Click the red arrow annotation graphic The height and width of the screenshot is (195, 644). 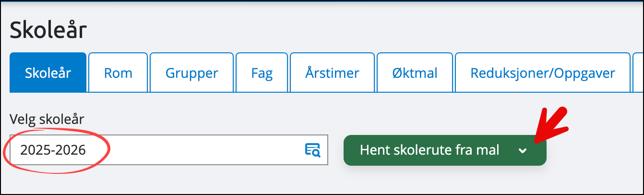pyautogui.click(x=551, y=125)
